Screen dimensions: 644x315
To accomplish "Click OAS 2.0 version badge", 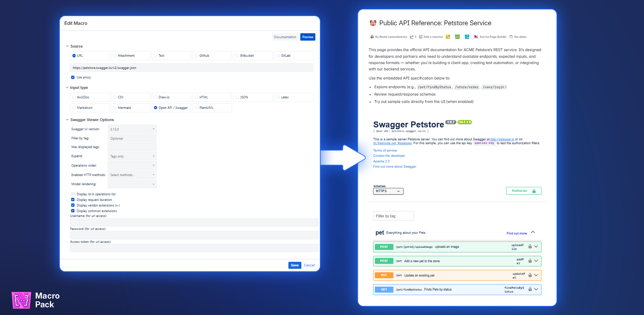I will pyautogui.click(x=464, y=122).
